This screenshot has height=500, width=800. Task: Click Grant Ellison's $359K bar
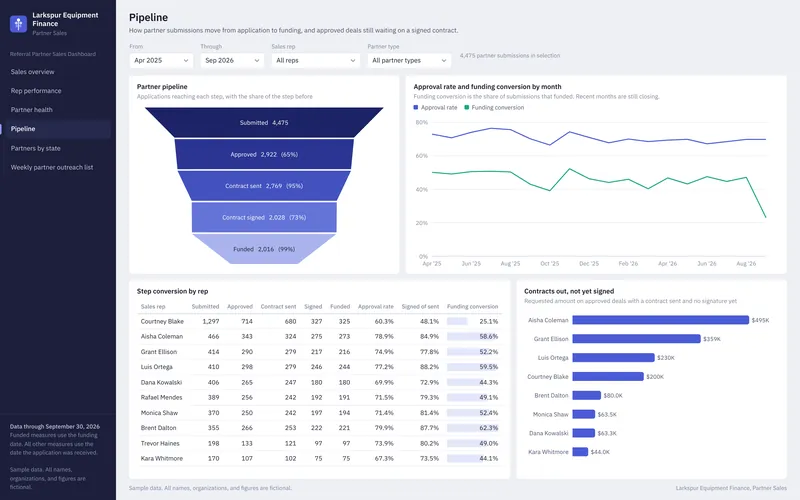coord(636,339)
